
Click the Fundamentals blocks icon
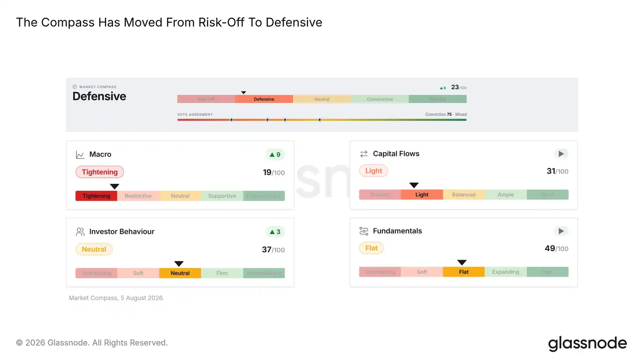point(364,231)
